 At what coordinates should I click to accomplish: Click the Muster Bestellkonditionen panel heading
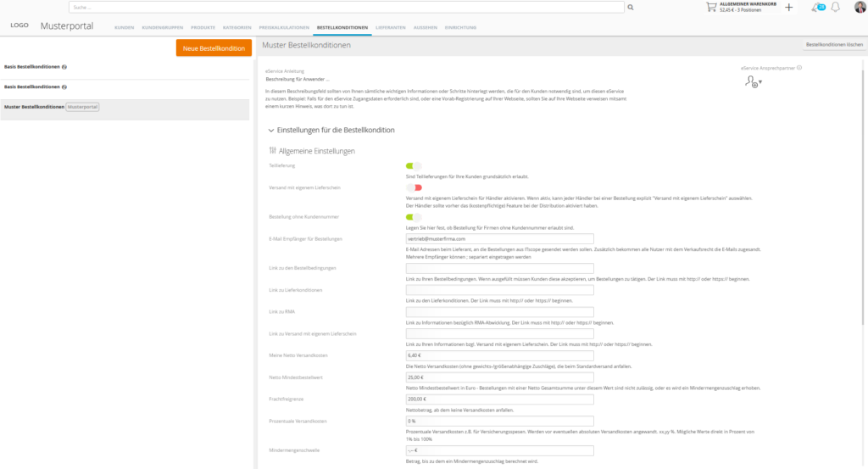click(306, 46)
